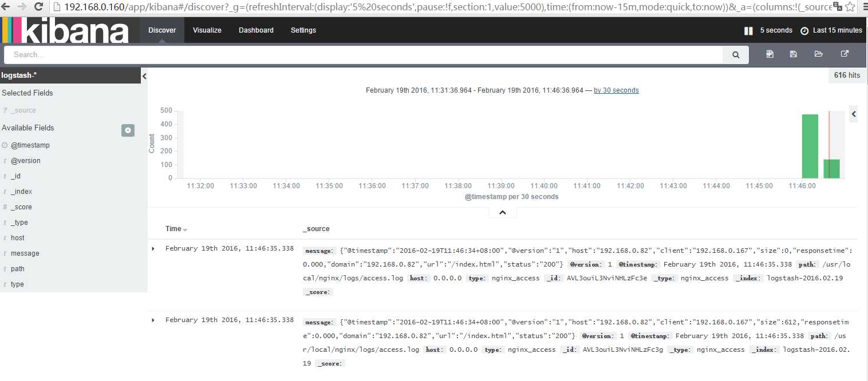Select the message field

point(25,253)
